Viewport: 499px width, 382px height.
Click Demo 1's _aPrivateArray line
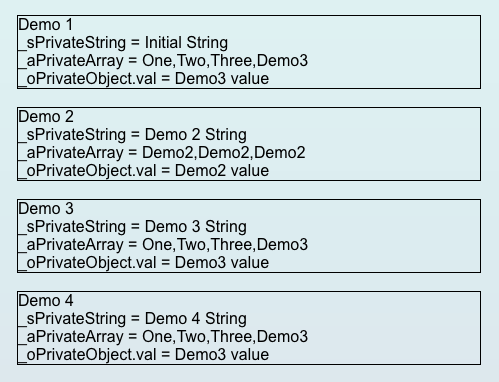coord(163,61)
